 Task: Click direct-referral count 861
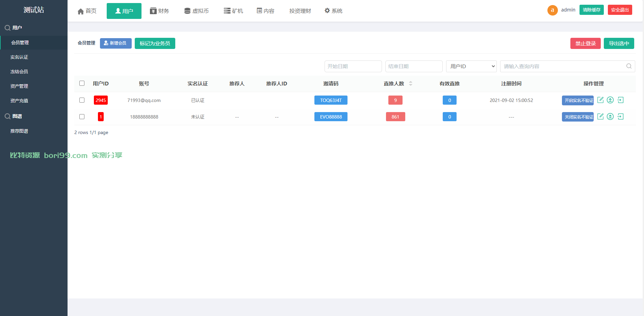395,117
